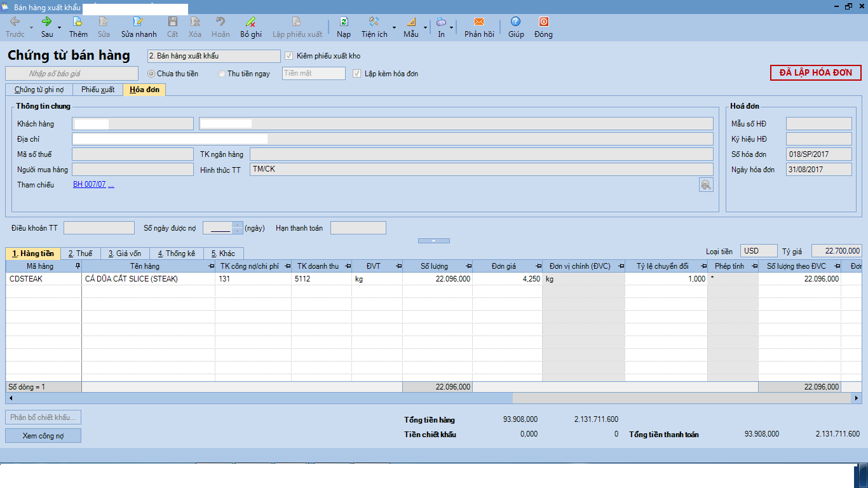868x488 pixels.
Task: Open dropdown arrow next to Mẫu
Action: tap(425, 28)
